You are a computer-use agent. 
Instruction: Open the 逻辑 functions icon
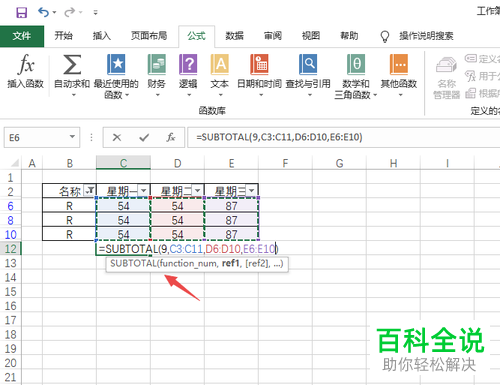point(188,64)
